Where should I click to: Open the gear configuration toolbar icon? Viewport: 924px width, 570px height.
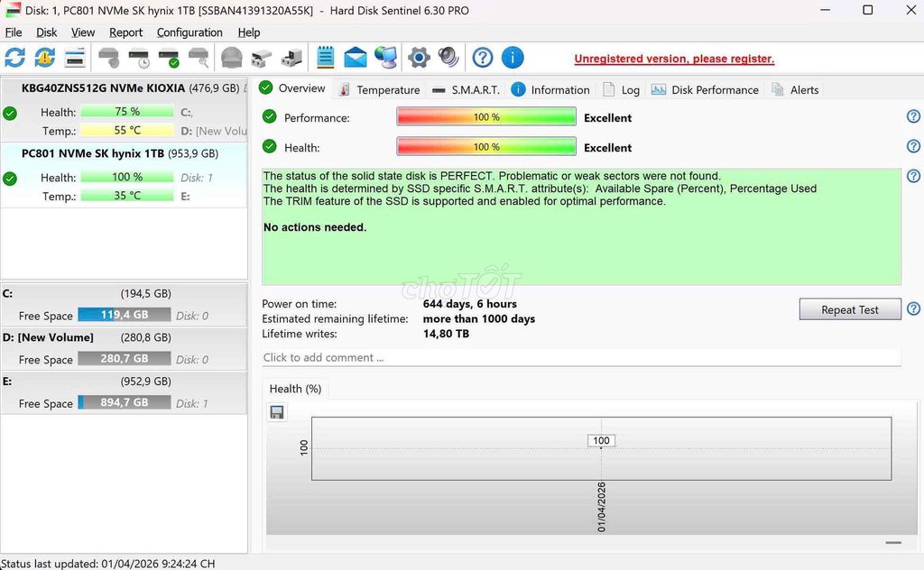[x=419, y=58]
